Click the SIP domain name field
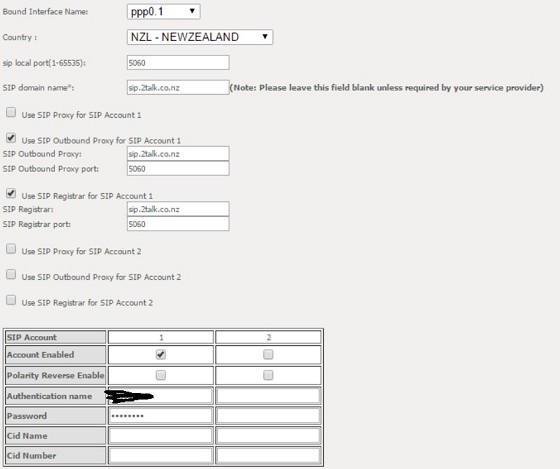 (x=178, y=88)
